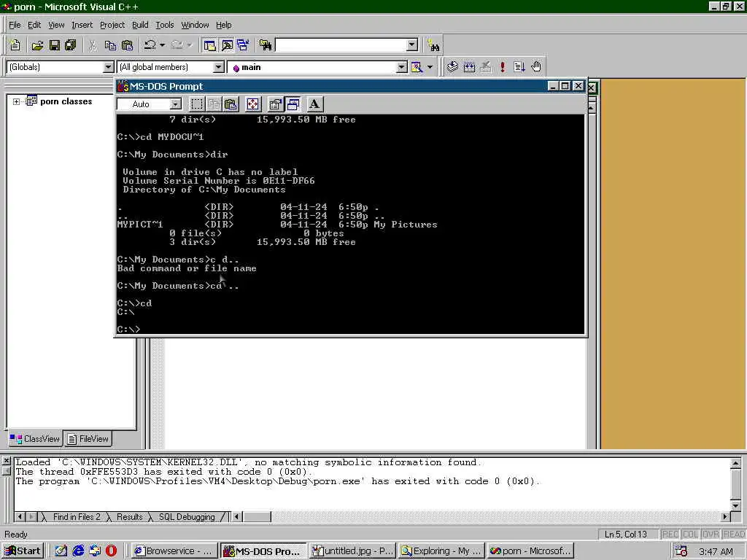Viewport: 747px width, 560px height.
Task: Click the Paste icon in MS-DOS Prompt toolbar
Action: click(231, 104)
